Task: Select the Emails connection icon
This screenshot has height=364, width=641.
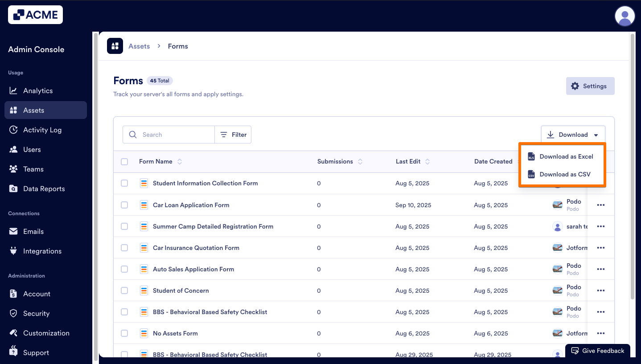Action: pos(14,231)
